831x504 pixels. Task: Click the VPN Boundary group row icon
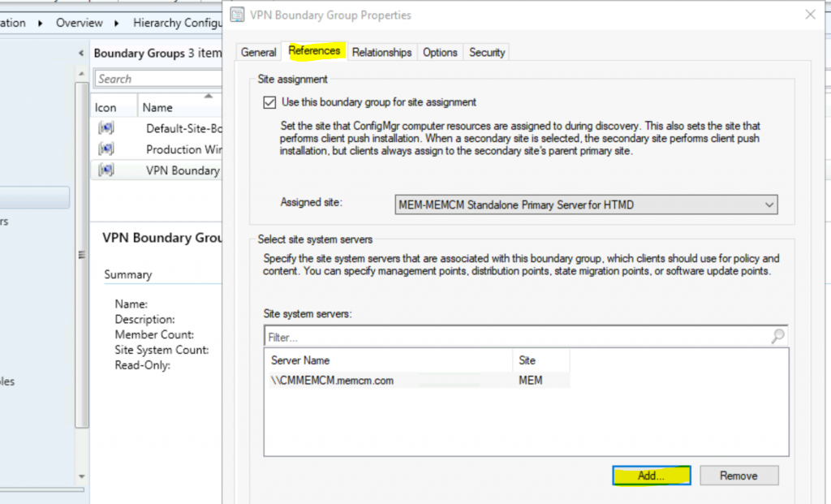click(x=105, y=170)
